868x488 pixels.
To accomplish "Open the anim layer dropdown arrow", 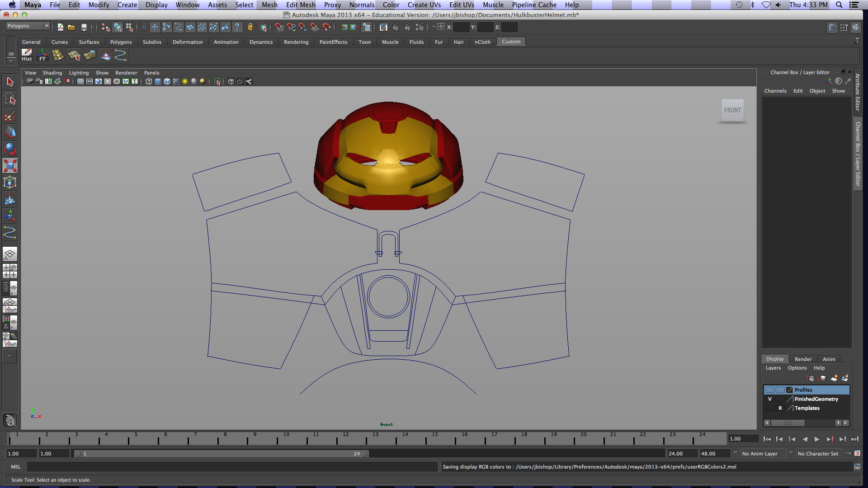I will pos(735,453).
